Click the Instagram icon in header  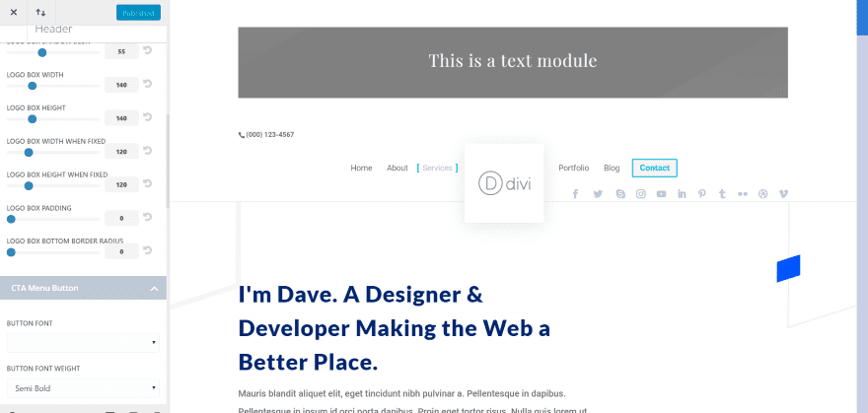pos(640,194)
